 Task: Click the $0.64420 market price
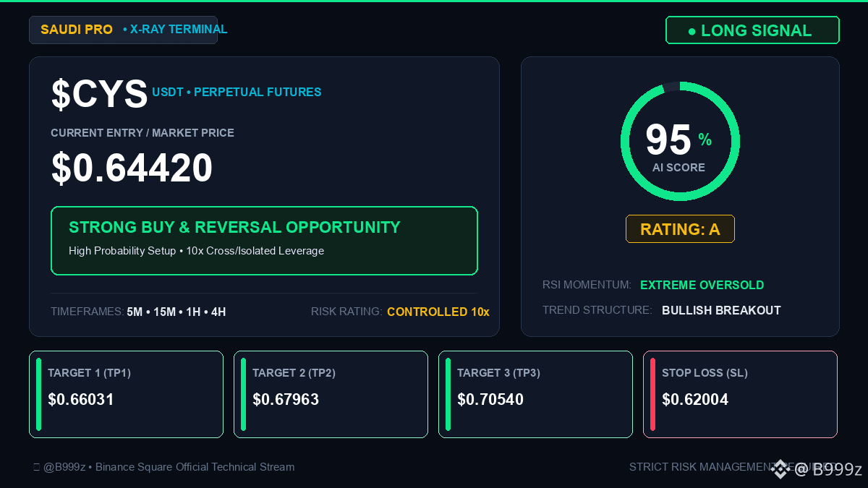coord(132,168)
